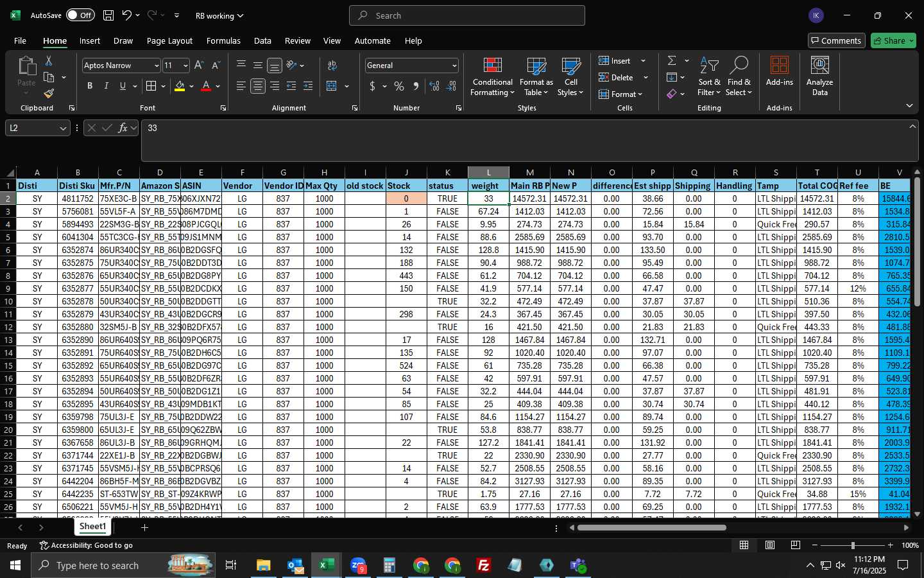This screenshot has width=924, height=578.
Task: Click the horizontal scrollbar thumb
Action: tap(651, 528)
